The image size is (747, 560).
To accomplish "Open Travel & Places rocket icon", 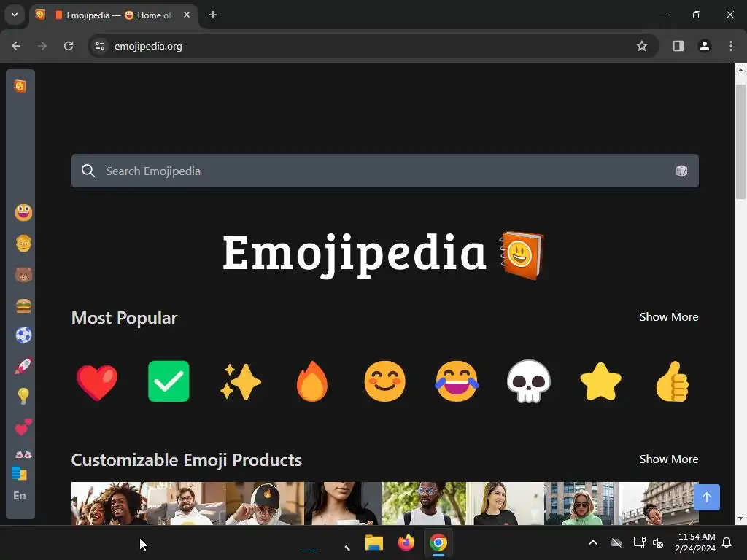I will pos(23,366).
